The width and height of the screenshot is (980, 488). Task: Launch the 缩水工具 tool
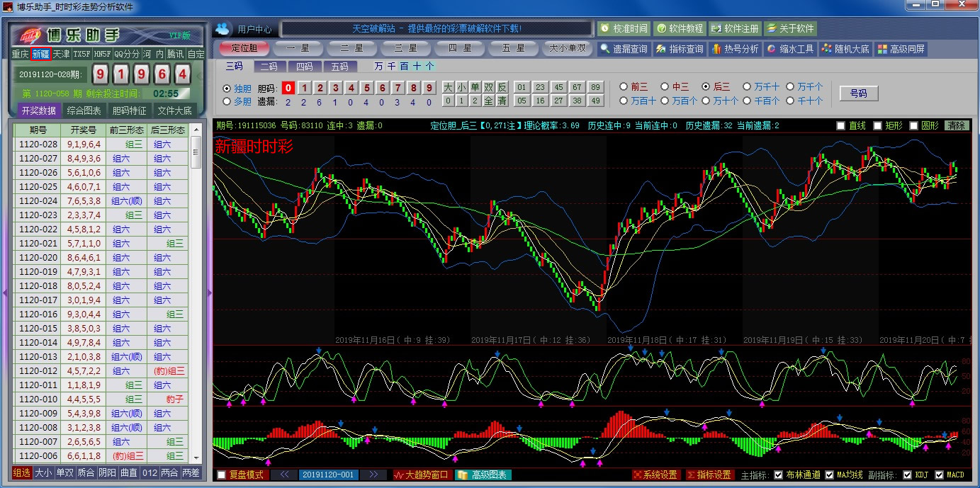pyautogui.click(x=790, y=49)
